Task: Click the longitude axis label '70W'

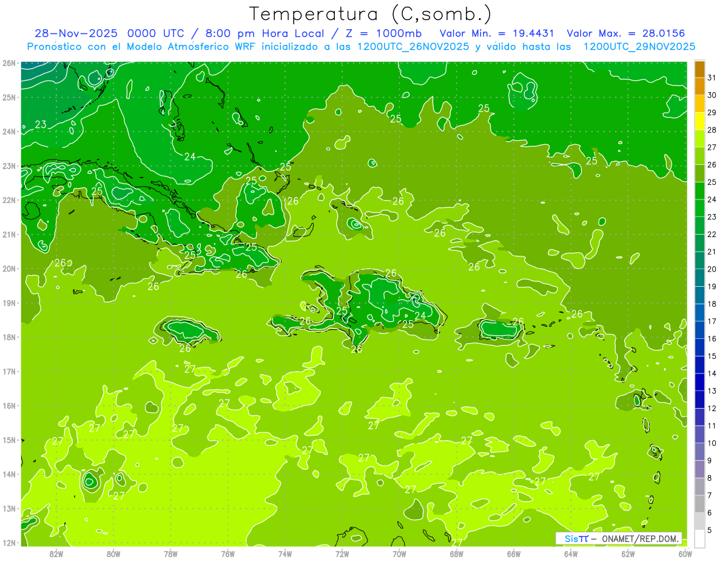Action: (x=399, y=554)
